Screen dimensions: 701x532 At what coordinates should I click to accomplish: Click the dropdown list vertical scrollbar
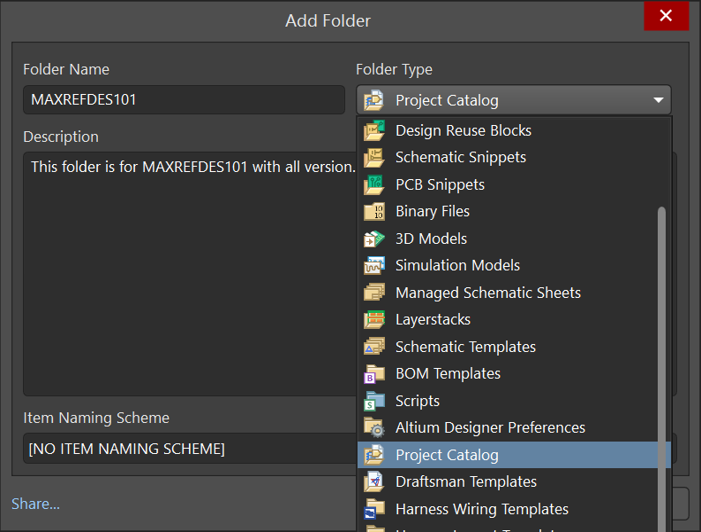[x=662, y=367]
